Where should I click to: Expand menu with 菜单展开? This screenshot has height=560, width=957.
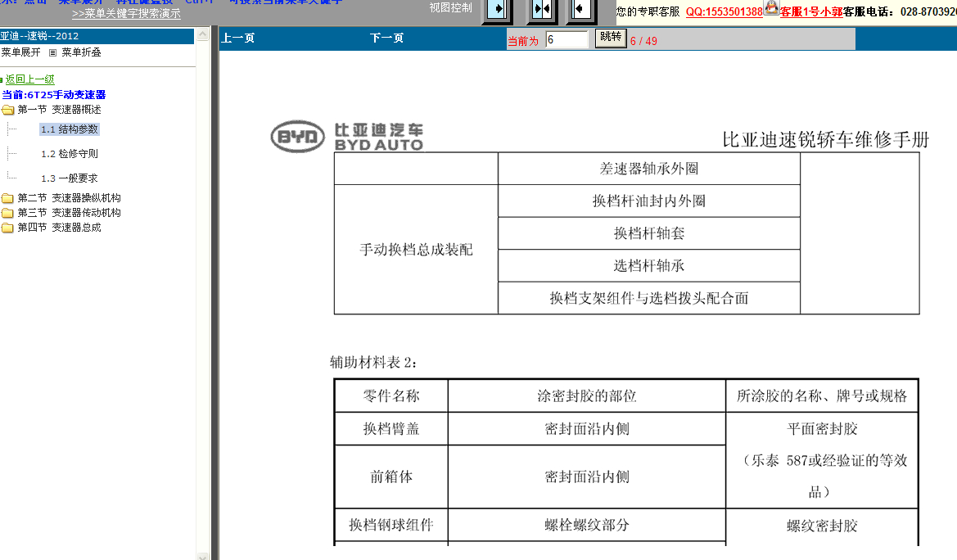tap(20, 52)
